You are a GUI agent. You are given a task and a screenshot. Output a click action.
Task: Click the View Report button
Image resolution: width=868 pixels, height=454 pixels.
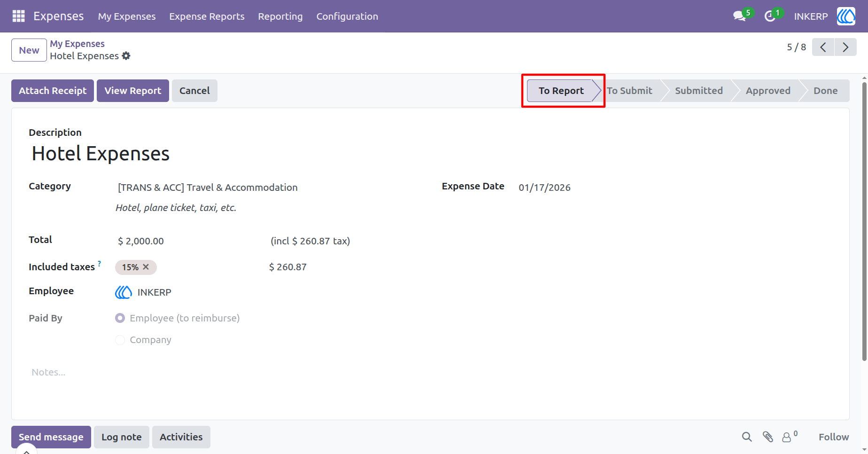(133, 91)
